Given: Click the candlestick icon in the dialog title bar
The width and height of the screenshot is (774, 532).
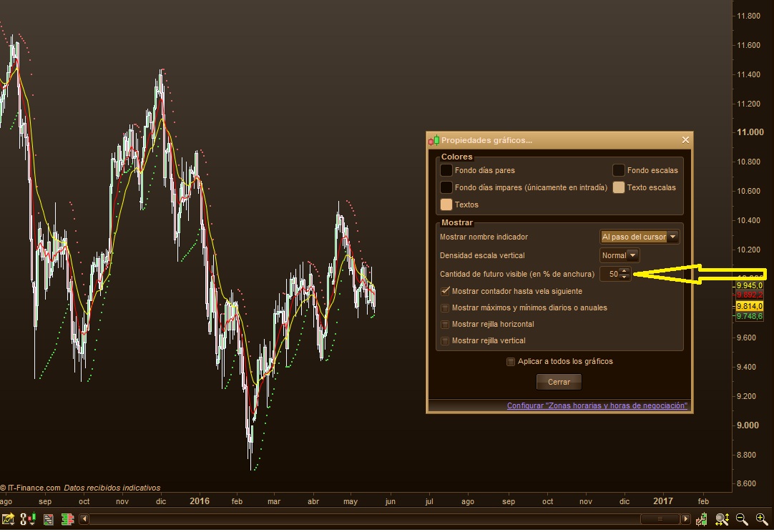Looking at the screenshot, I should pos(434,141).
